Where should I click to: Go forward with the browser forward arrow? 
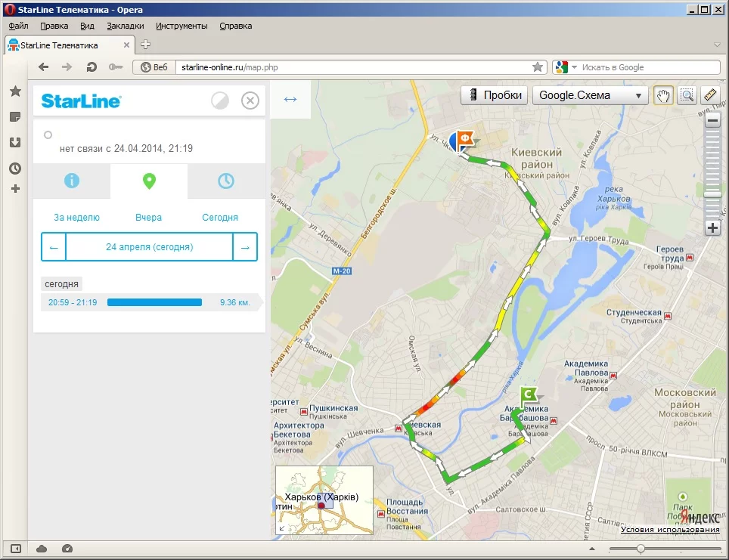tap(67, 67)
